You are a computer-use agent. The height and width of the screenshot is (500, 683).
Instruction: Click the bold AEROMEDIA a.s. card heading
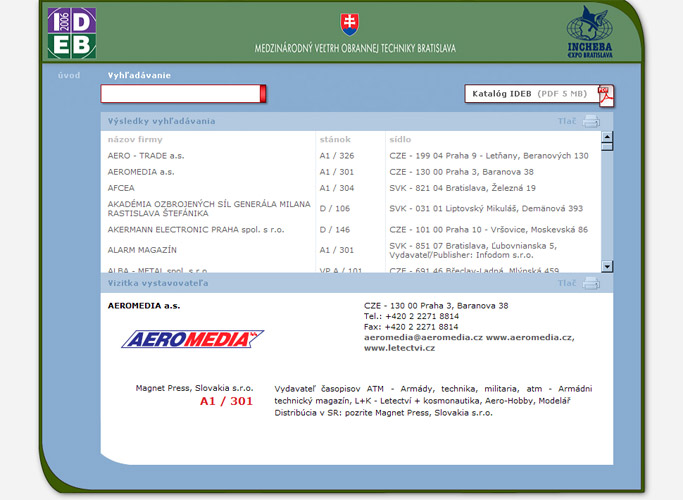(144, 306)
